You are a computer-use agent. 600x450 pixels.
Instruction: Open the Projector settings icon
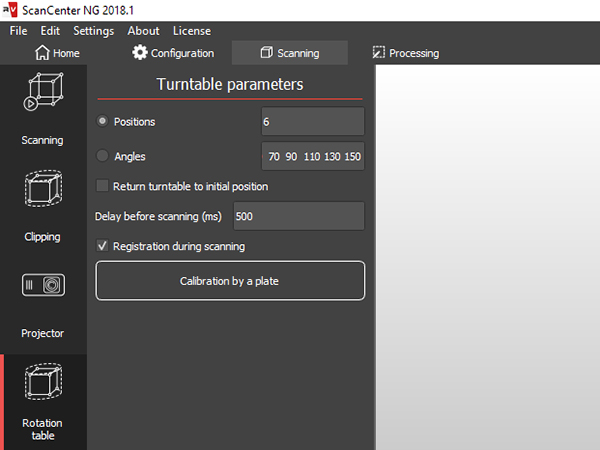[x=42, y=286]
